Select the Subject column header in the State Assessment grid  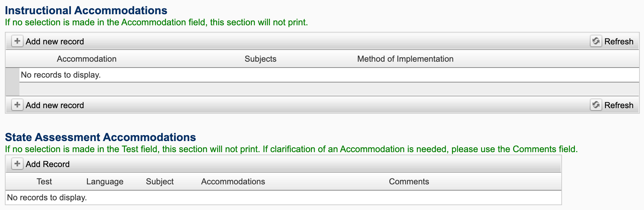coord(159,182)
